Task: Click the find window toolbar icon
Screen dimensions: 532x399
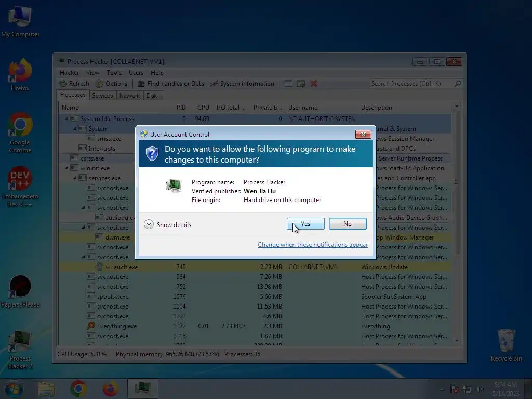Action: pos(288,84)
